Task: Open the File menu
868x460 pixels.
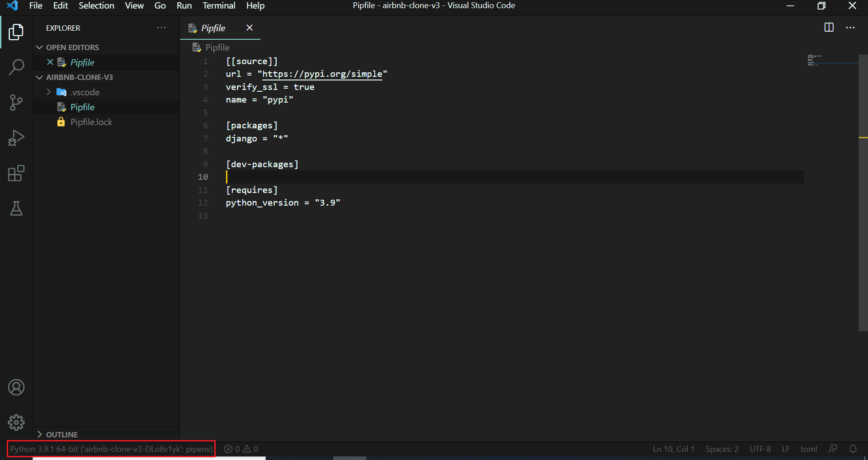Action: pos(36,5)
